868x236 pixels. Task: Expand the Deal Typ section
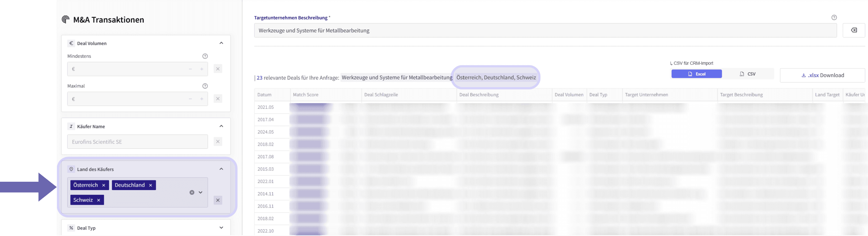(221, 228)
